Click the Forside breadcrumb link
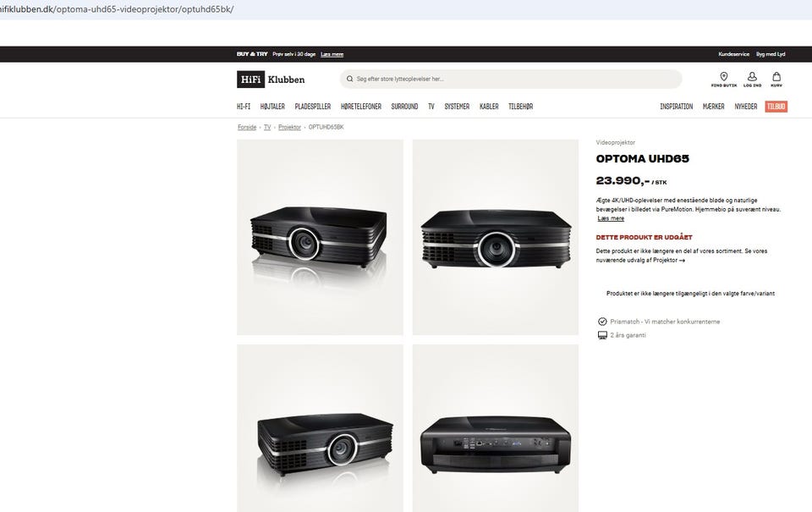 pos(247,127)
